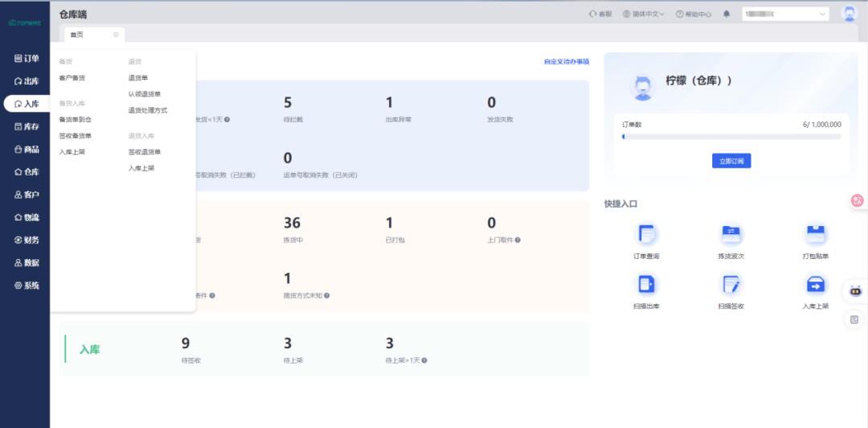
Task: Choose 退货处理方式 in the submenu
Action: click(147, 110)
